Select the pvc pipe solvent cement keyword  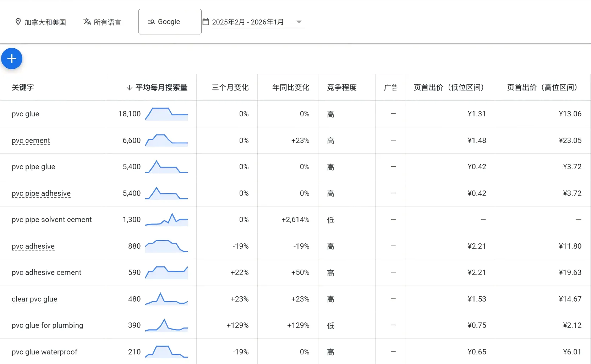(52, 220)
